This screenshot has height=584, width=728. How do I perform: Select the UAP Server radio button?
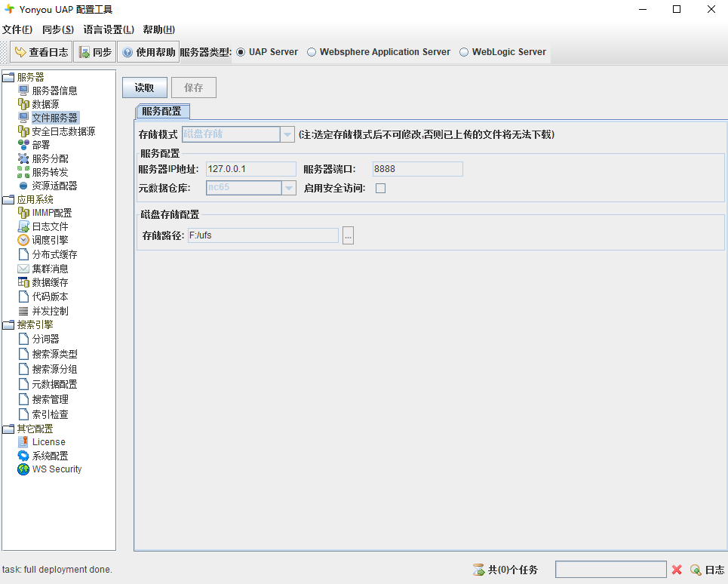241,52
